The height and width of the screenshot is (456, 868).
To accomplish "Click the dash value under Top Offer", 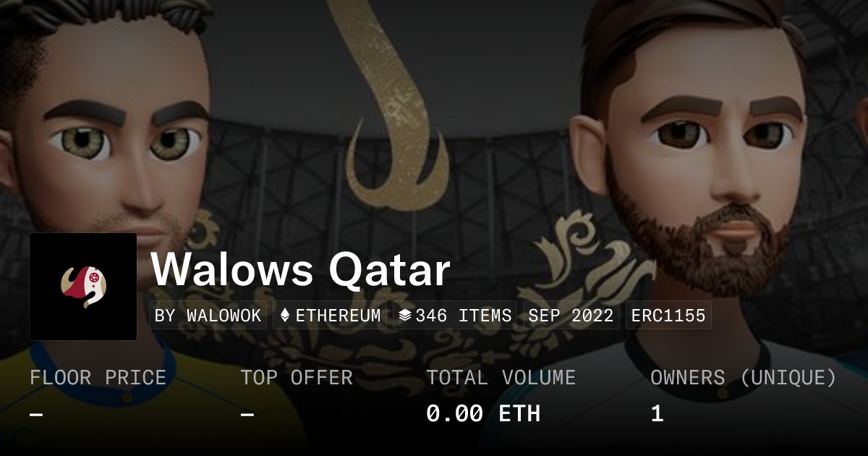I will click(247, 414).
